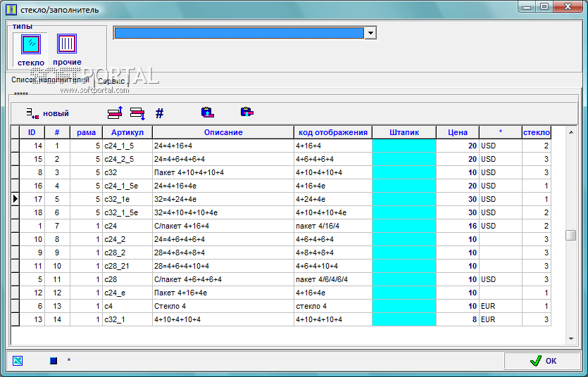Select description С/пакет 4+16+4
Viewport: 588px width, 377px height.
[223, 226]
